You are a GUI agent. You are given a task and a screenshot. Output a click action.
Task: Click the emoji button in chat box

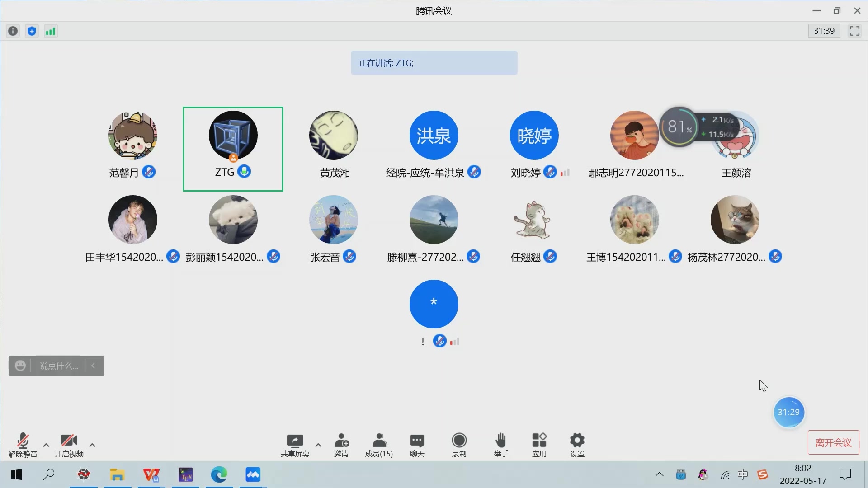[20, 366]
